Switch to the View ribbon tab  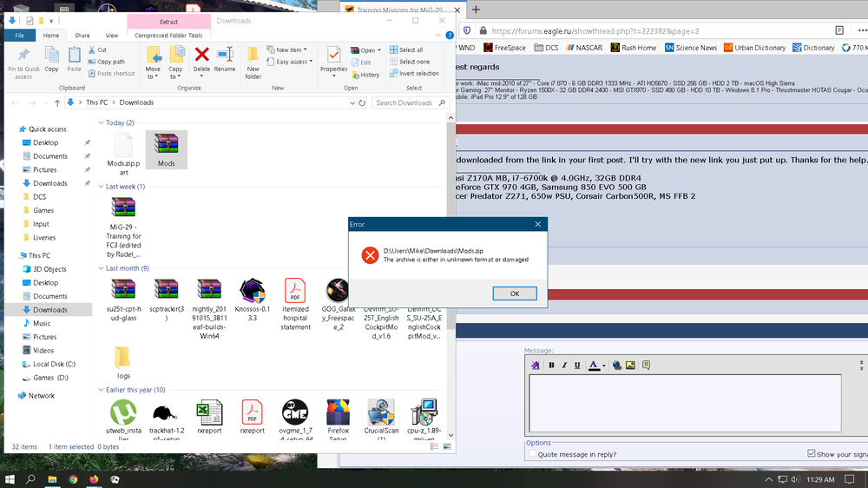[x=112, y=35]
